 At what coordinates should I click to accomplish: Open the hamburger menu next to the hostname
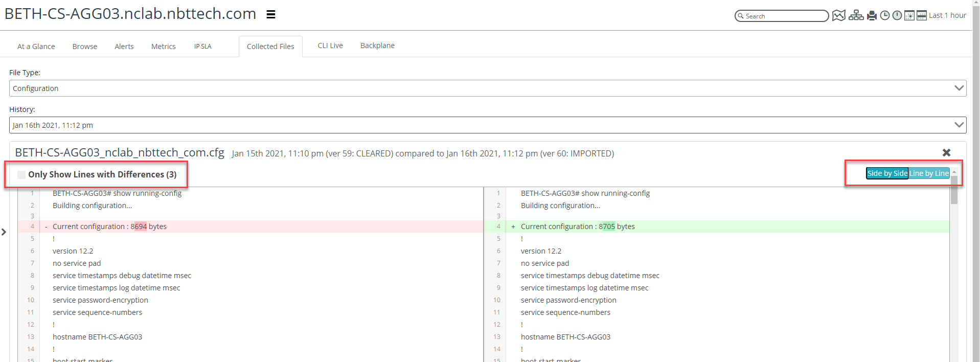pyautogui.click(x=271, y=15)
